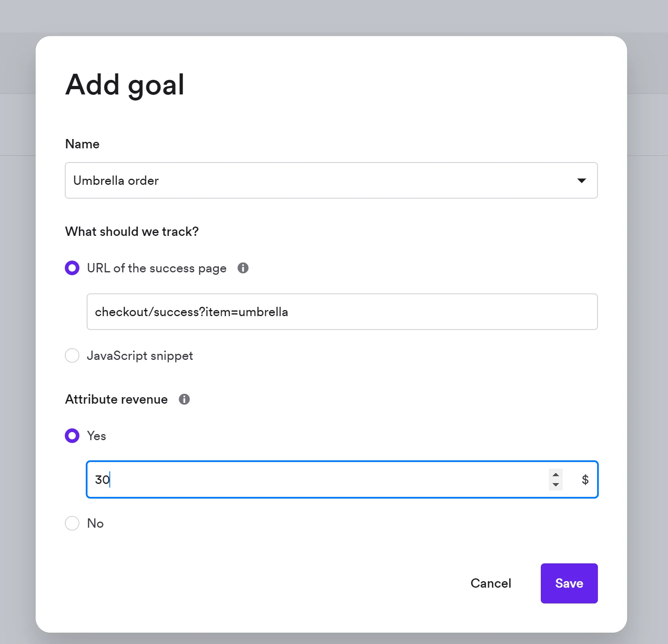The image size is (668, 644).
Task: Save the new goal
Action: (569, 583)
